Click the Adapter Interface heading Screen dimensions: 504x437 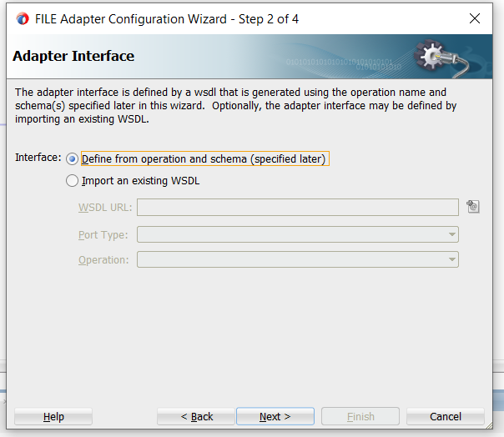point(73,57)
